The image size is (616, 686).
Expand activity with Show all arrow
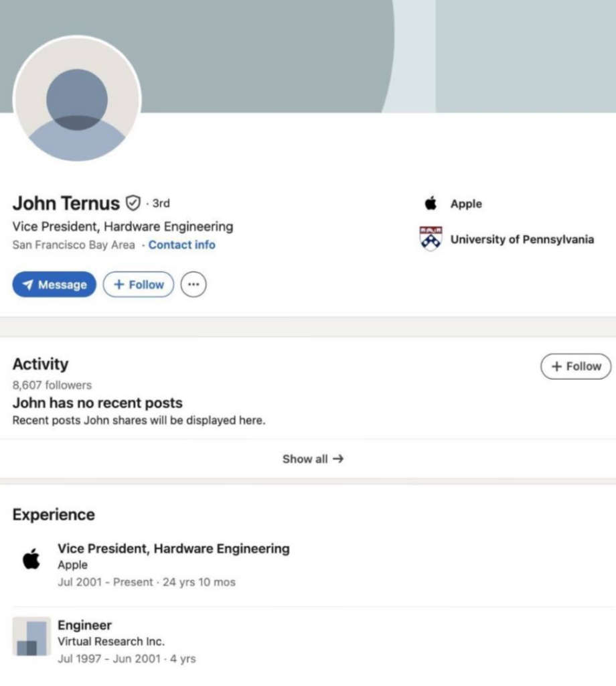313,459
